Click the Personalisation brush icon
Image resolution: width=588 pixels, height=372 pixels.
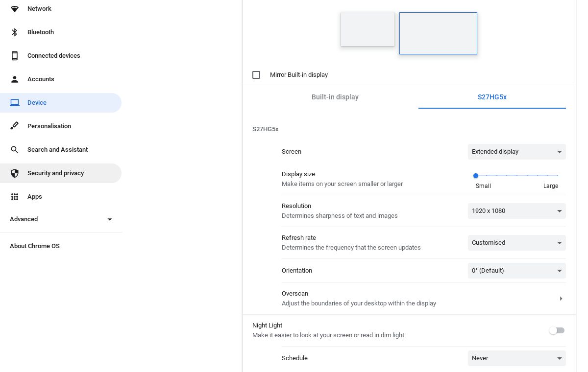15,126
